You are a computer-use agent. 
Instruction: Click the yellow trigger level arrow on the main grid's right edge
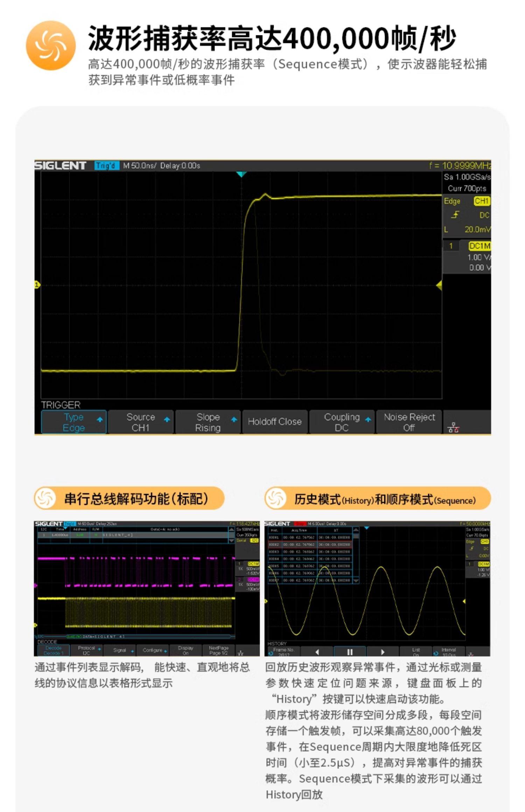click(439, 285)
